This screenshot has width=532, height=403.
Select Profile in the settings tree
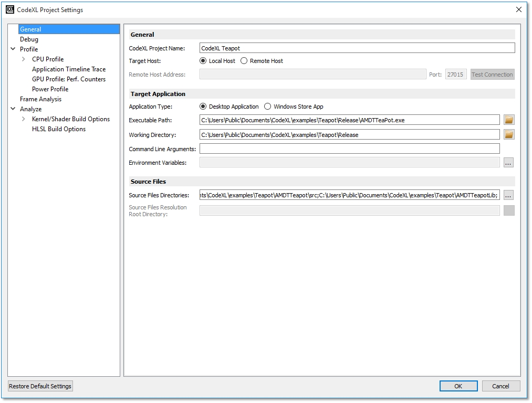(x=29, y=49)
